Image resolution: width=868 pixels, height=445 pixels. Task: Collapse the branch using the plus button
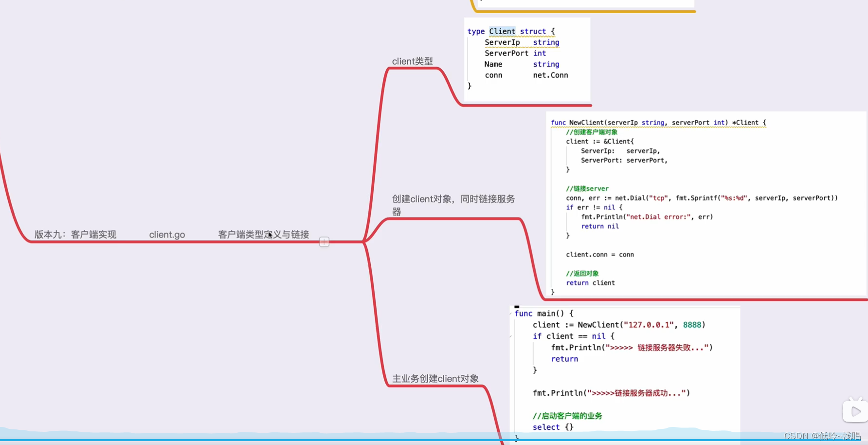pos(324,241)
